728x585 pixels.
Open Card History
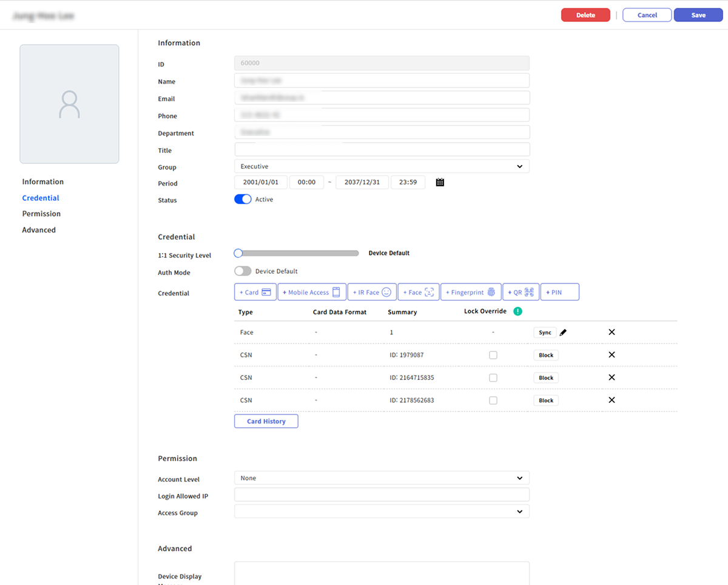pyautogui.click(x=266, y=421)
